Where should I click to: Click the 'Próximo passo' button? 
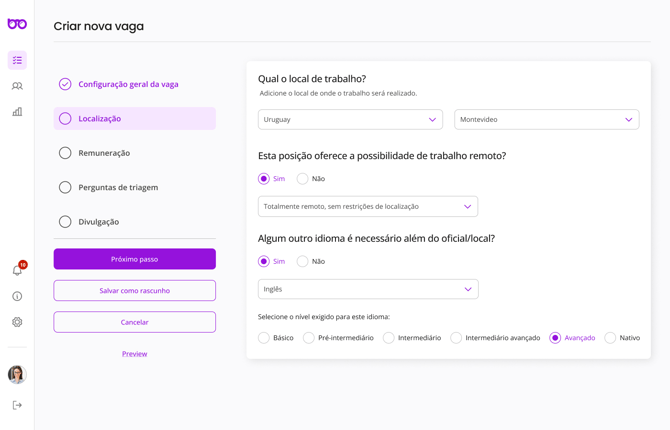134,259
